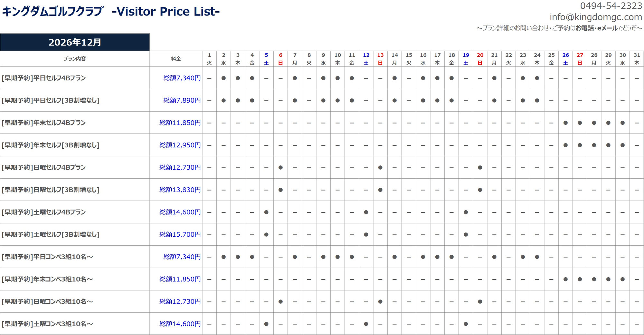The image size is (644, 335).
Task: Select the Sunday 27 日 date header
Action: (x=580, y=59)
